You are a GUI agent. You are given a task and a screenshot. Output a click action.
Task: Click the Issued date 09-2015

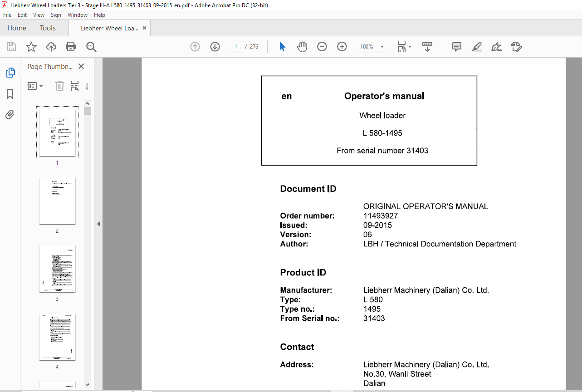click(377, 225)
